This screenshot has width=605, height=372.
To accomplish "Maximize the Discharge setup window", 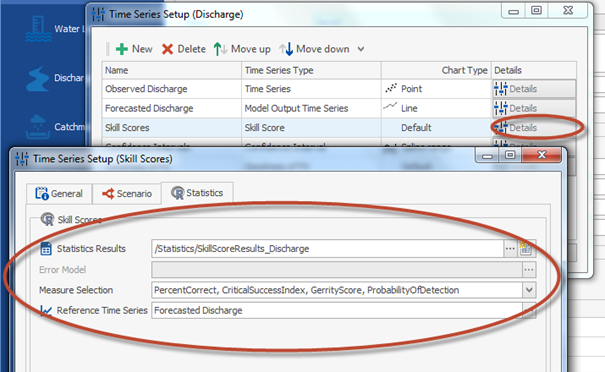I will tap(536, 10).
